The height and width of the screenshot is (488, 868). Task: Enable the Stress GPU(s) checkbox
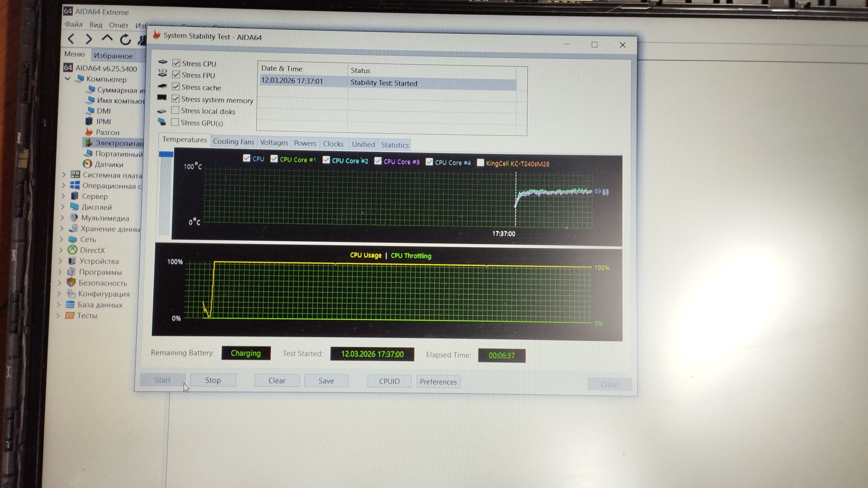coord(175,122)
